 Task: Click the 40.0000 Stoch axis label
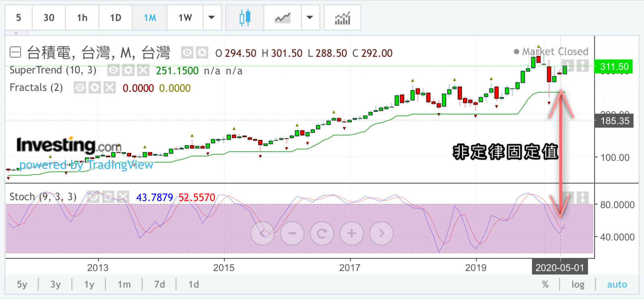pos(617,237)
